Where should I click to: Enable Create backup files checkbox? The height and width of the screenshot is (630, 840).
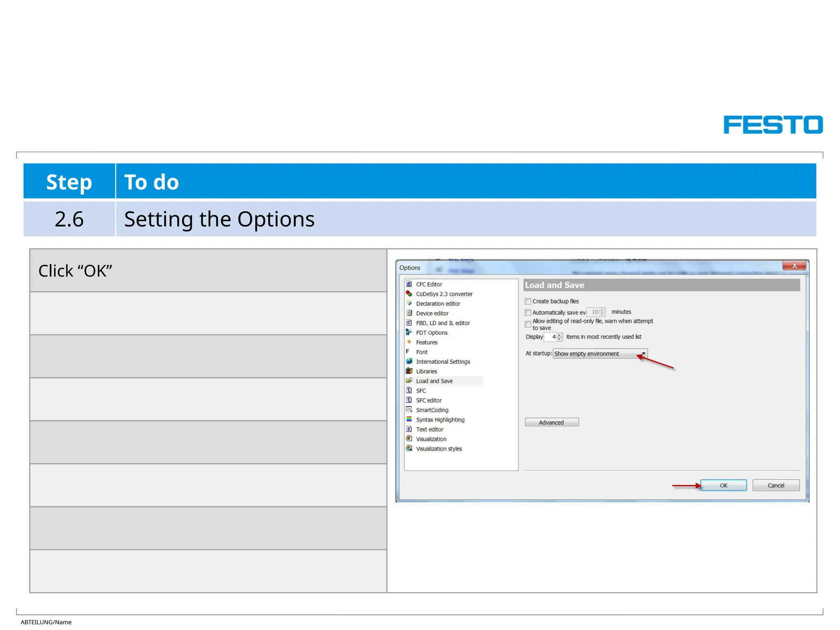[x=528, y=301]
